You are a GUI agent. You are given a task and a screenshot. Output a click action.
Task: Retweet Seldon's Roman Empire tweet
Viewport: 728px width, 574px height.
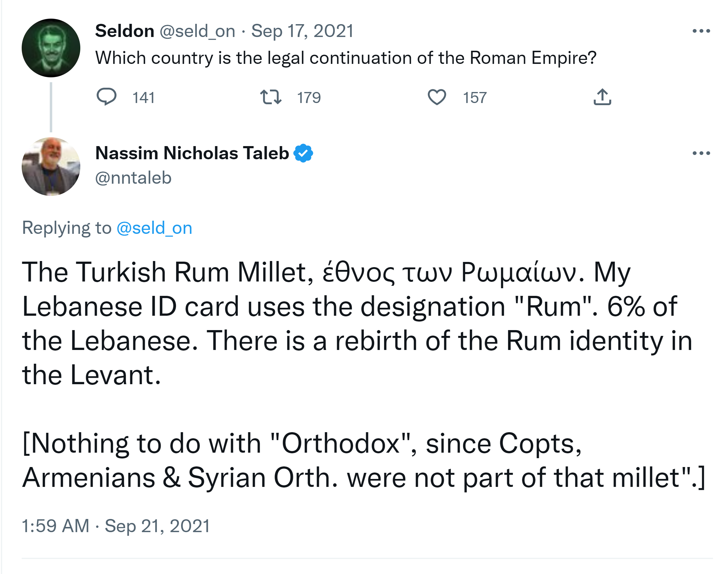point(271,97)
